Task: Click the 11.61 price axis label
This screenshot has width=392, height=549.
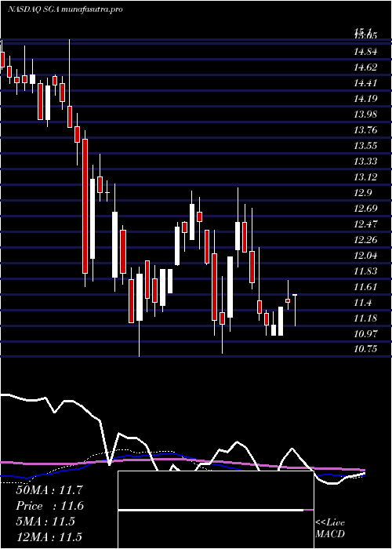Action: tap(365, 287)
